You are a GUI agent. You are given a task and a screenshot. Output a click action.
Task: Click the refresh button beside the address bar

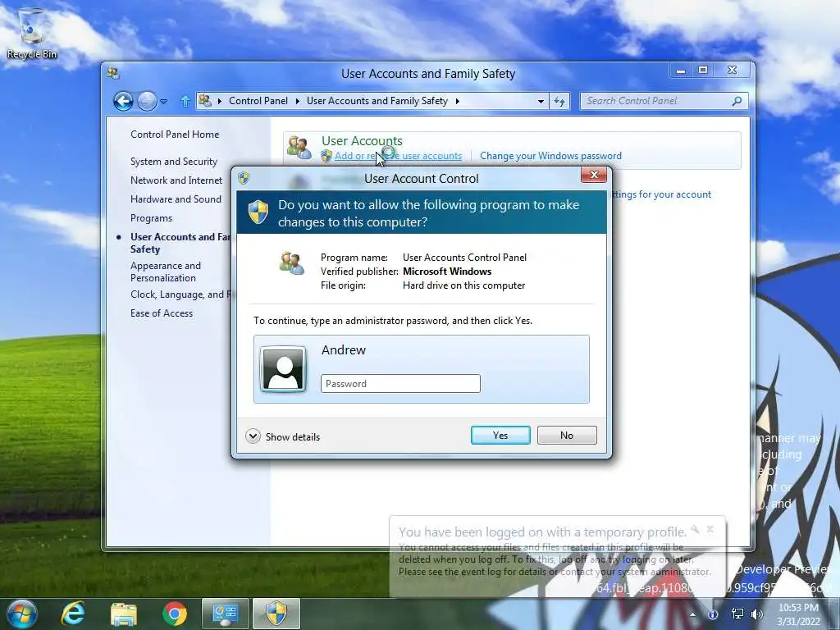pyautogui.click(x=559, y=101)
